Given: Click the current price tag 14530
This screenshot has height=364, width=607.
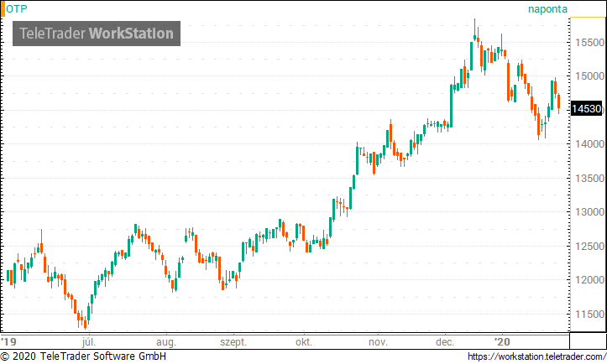Looking at the screenshot, I should (587, 109).
